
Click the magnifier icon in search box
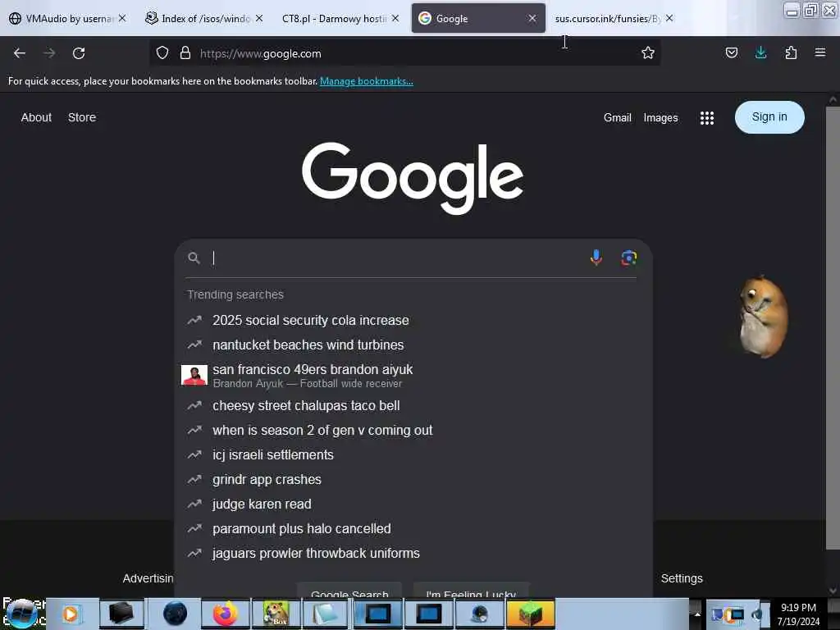point(194,258)
